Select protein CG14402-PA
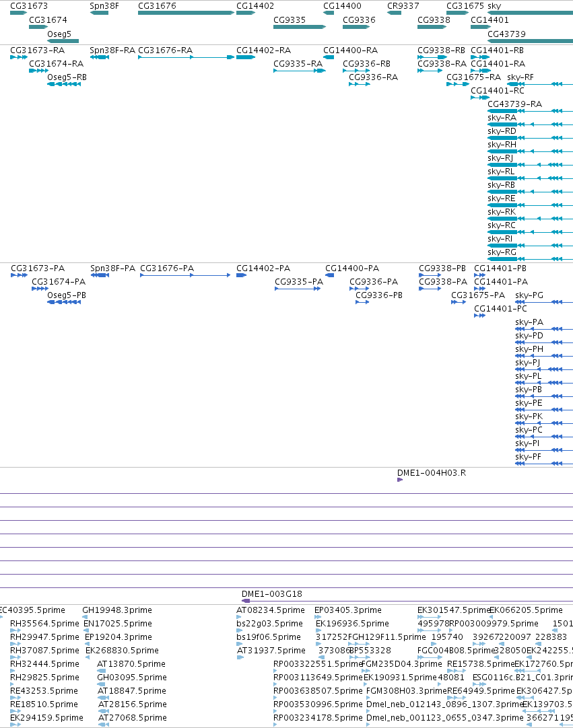 coord(263,268)
